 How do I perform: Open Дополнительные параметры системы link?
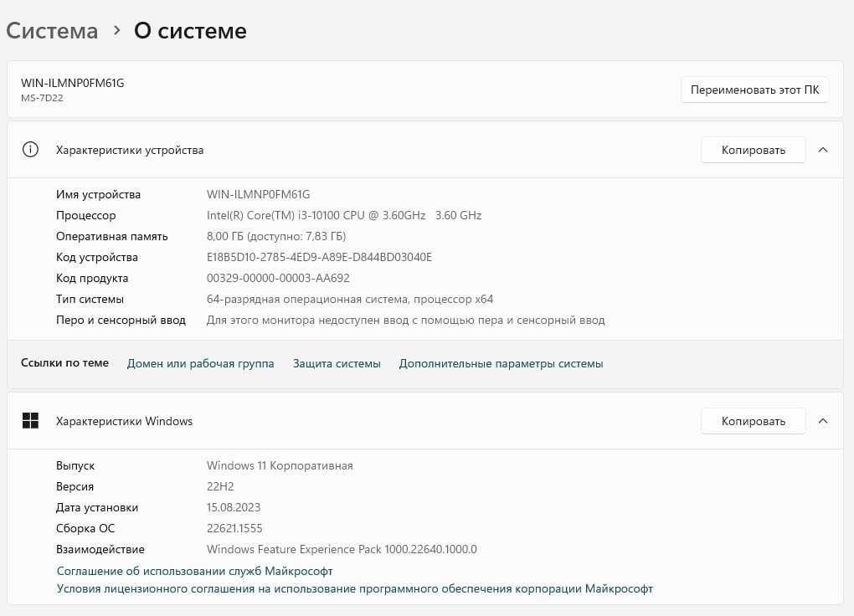pos(501,363)
